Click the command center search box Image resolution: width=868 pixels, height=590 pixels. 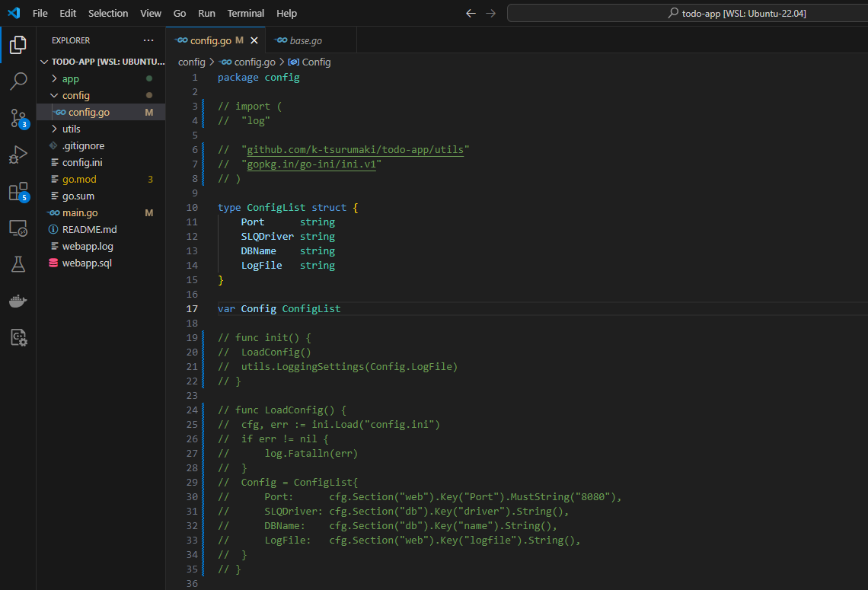click(687, 13)
